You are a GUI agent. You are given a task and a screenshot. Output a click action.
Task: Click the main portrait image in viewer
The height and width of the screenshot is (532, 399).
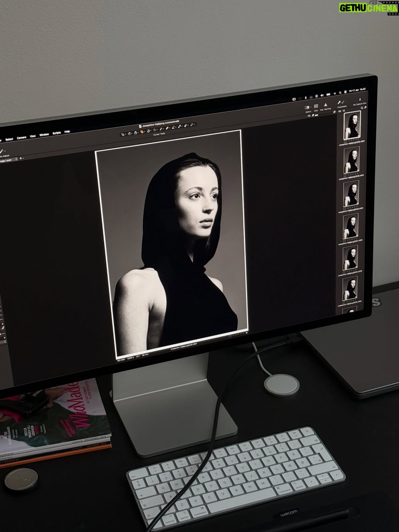click(172, 244)
